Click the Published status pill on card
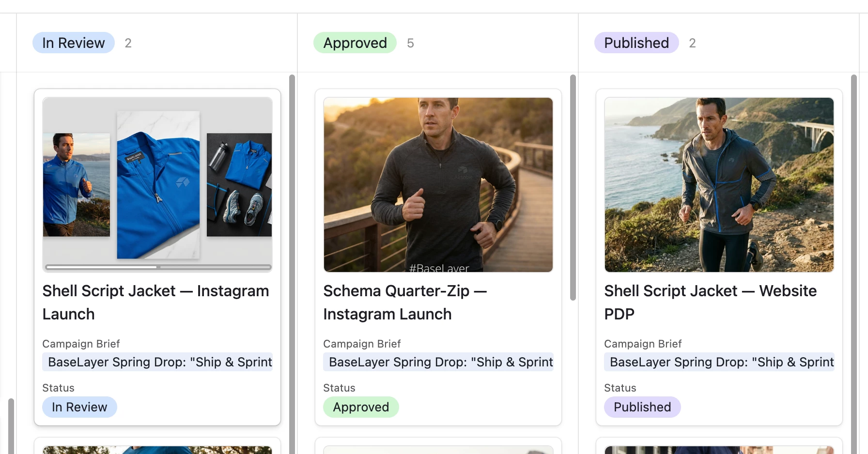The width and height of the screenshot is (868, 454). pos(642,407)
